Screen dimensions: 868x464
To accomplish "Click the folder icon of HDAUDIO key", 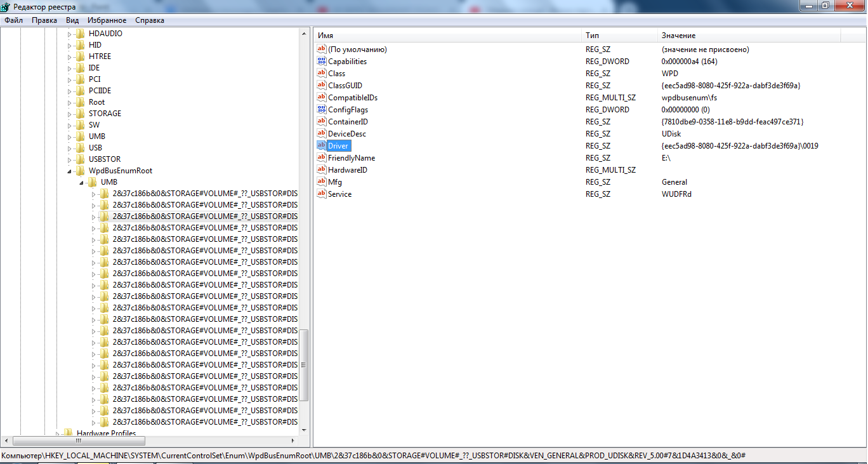I will pyautogui.click(x=80, y=34).
